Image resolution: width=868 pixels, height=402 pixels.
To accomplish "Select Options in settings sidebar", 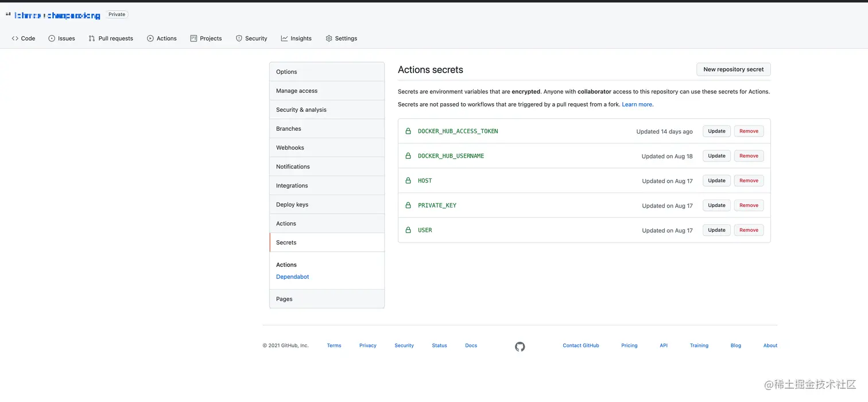I will [x=327, y=72].
